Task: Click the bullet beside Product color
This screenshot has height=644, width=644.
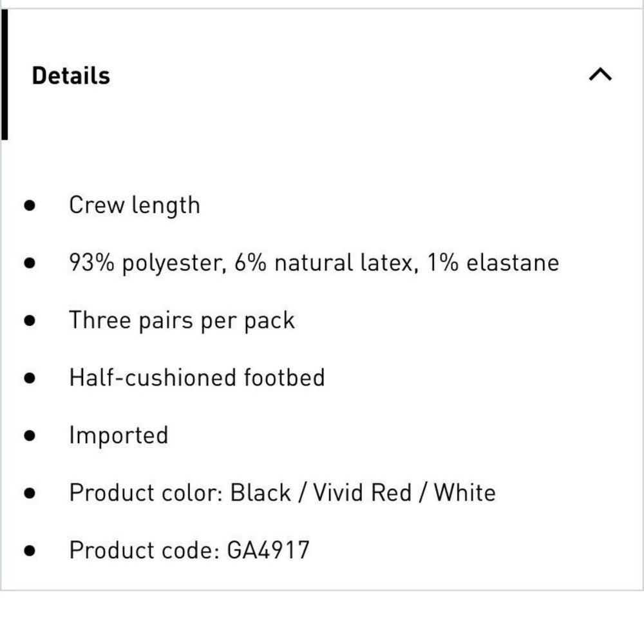Action: coord(29,493)
